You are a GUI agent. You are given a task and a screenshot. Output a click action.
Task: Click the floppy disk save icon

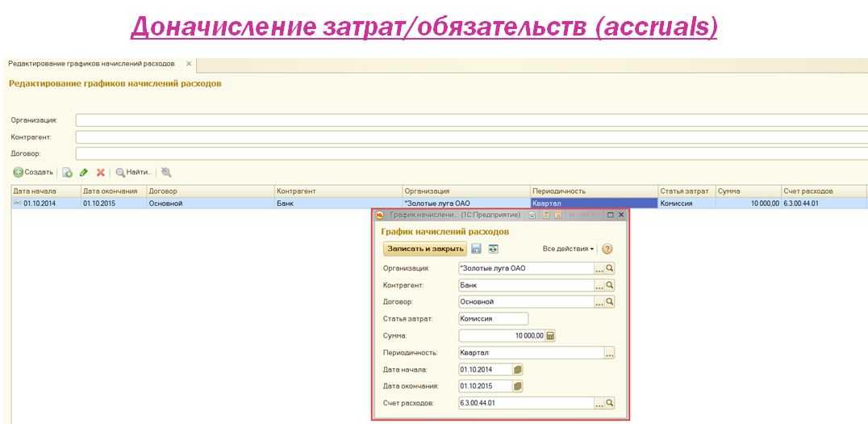coord(476,249)
